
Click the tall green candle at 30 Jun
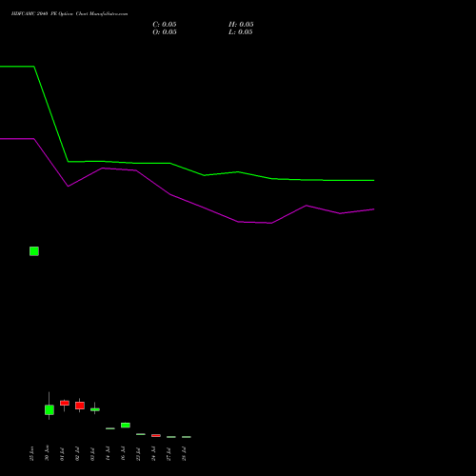(50, 409)
